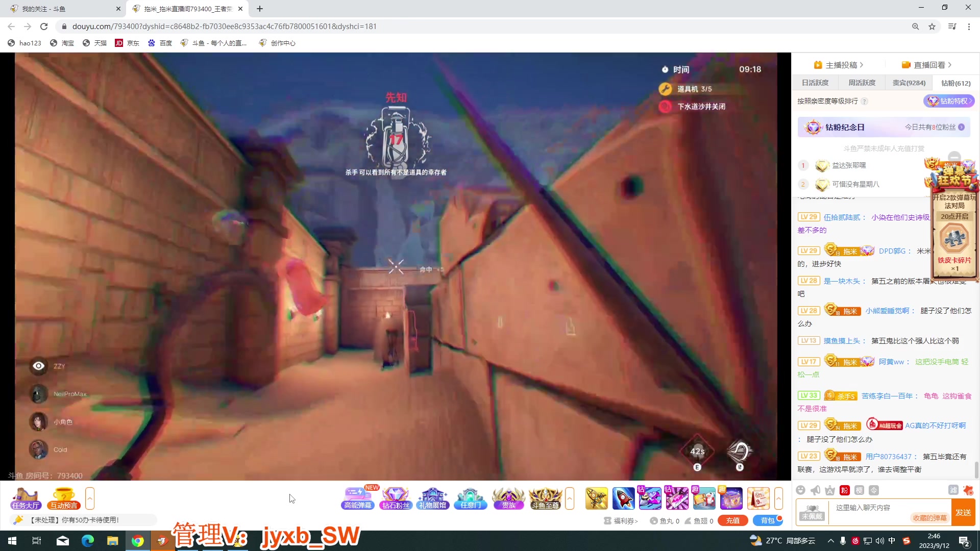Click the 充值 recharge button
The height and width of the screenshot is (551, 980).
[733, 521]
